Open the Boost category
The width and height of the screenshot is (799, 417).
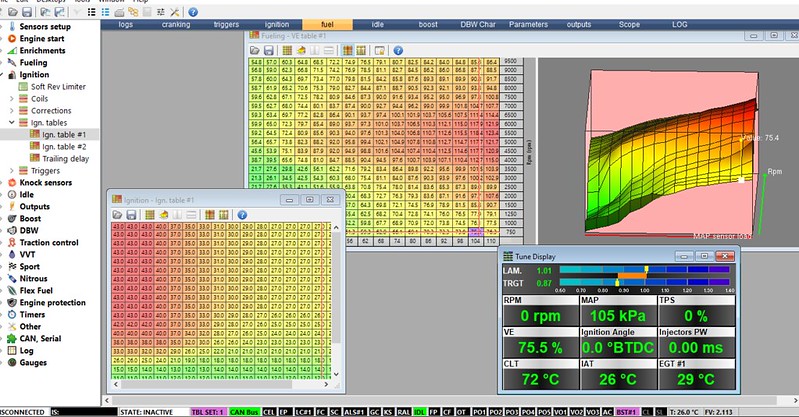coord(30,218)
